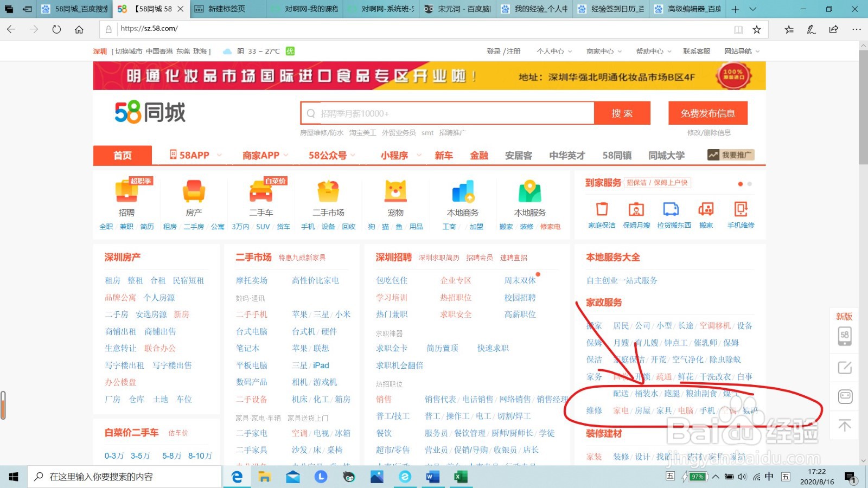
Task: Click the share page icon
Action: 834,29
